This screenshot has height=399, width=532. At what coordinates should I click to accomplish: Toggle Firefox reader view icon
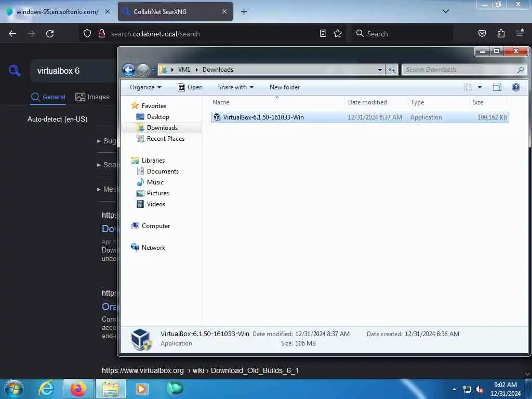click(323, 34)
